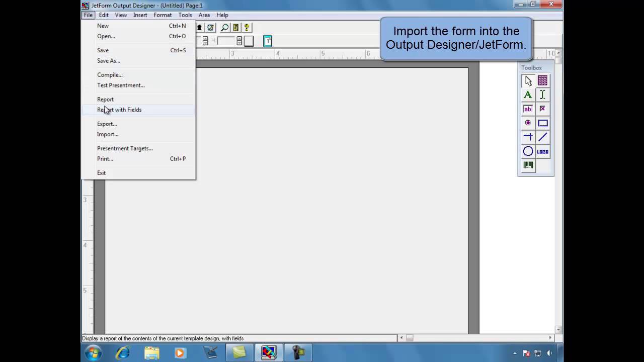Choose Compile... from the File menu
The height and width of the screenshot is (362, 644).
click(x=138, y=75)
